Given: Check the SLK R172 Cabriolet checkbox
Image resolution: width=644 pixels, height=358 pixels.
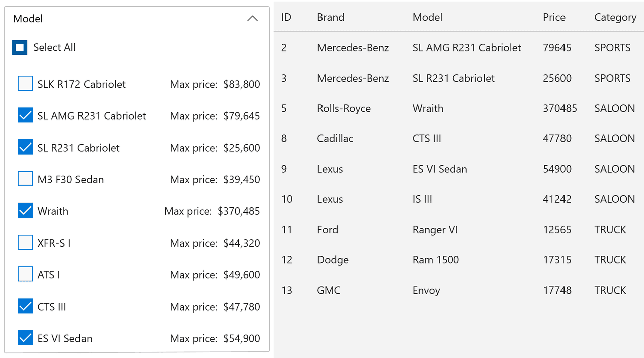Looking at the screenshot, I should pyautogui.click(x=25, y=84).
